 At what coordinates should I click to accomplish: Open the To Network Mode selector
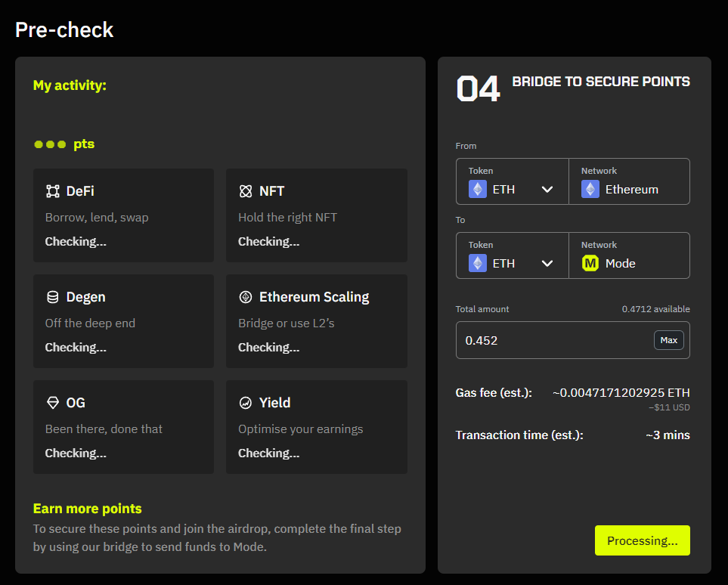(629, 255)
